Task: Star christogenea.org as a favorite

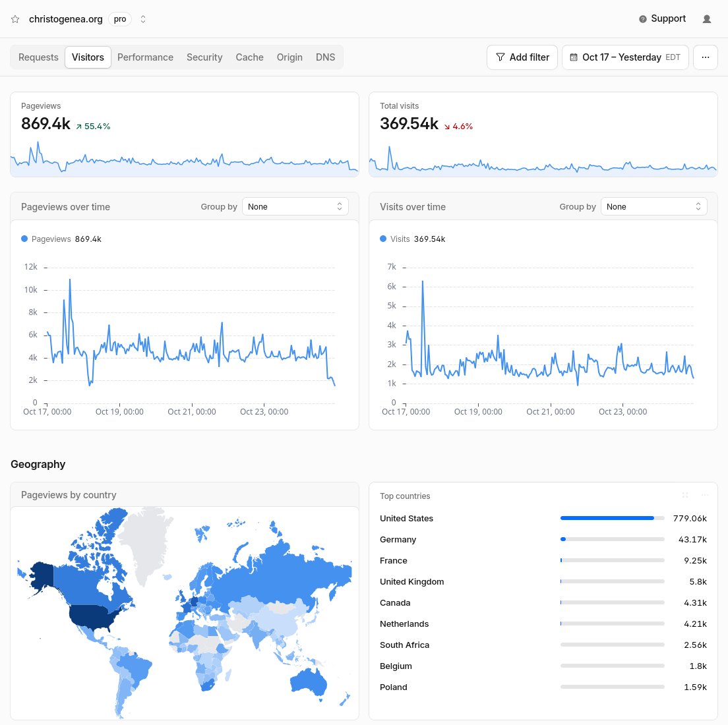Action: tap(15, 19)
